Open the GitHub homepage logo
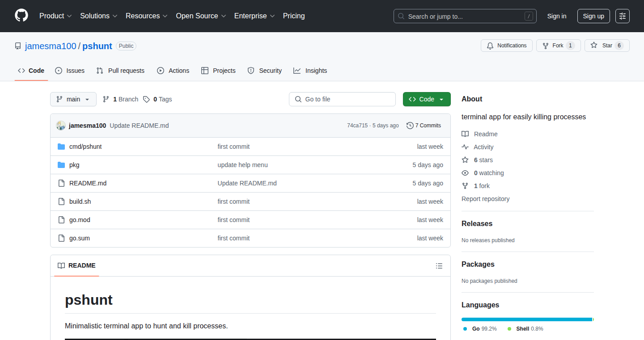The width and height of the screenshot is (644, 340). [x=21, y=16]
